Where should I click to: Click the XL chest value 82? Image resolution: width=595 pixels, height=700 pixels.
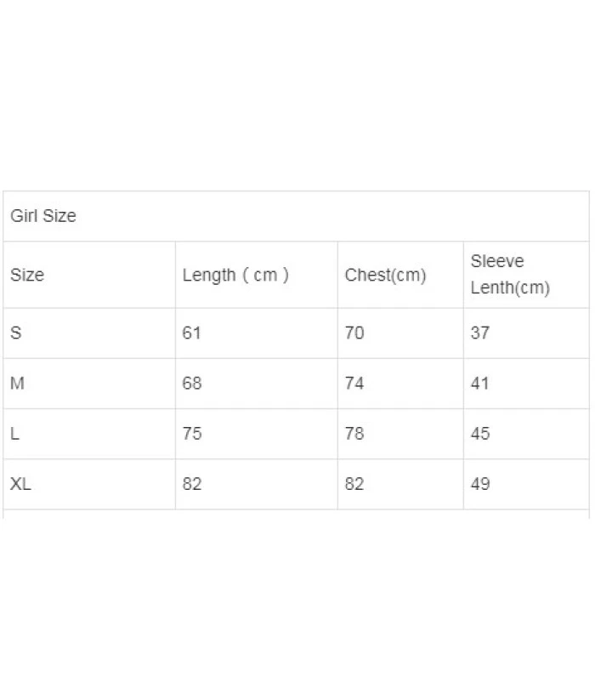354,484
